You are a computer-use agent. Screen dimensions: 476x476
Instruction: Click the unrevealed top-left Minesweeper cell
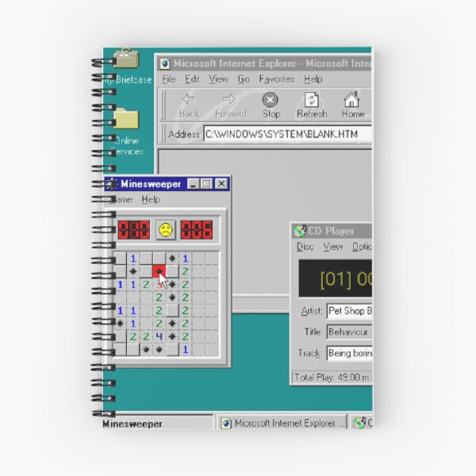click(121, 259)
